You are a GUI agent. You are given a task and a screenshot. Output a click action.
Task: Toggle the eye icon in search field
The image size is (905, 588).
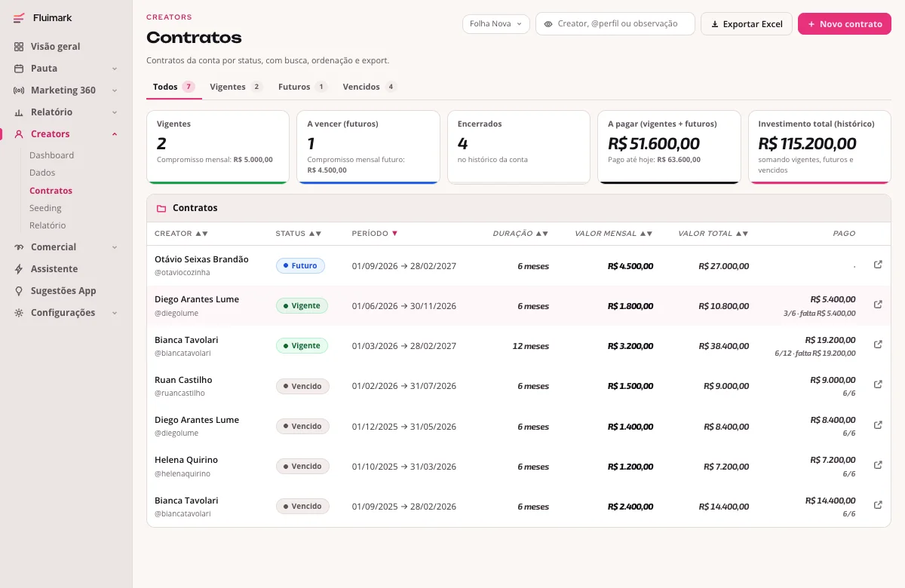tap(548, 24)
